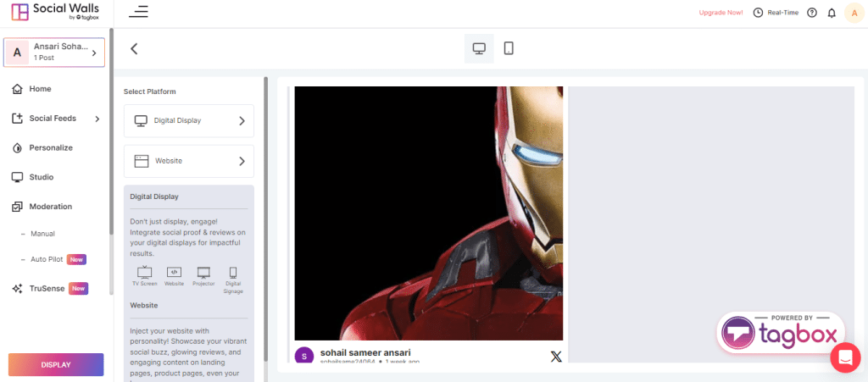Click the Social Walls logo icon
The image size is (868, 382).
click(x=20, y=12)
